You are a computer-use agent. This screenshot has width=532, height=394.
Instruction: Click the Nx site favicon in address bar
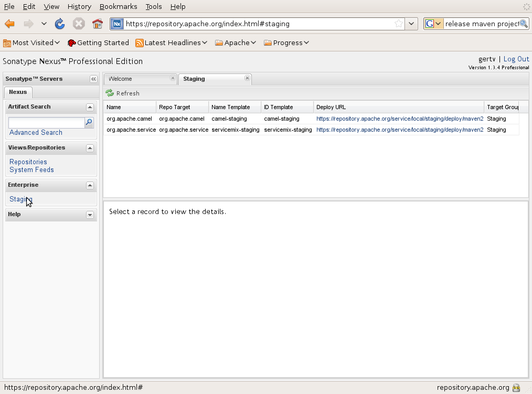click(x=117, y=24)
